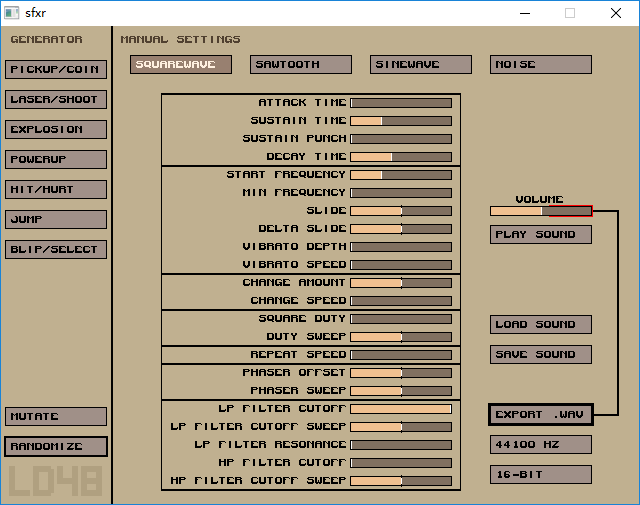Adjust the Delta Slide slider

pyautogui.click(x=401, y=229)
